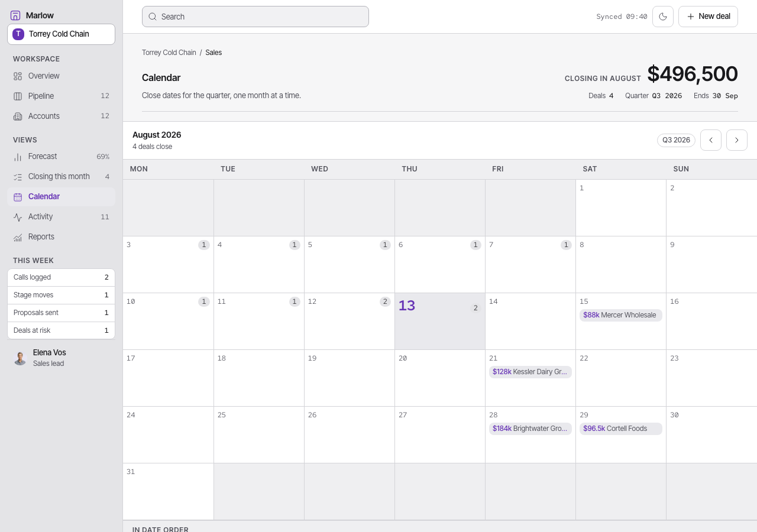757x532 pixels.
Task: Click the Elena Vos name
Action: [x=50, y=352]
